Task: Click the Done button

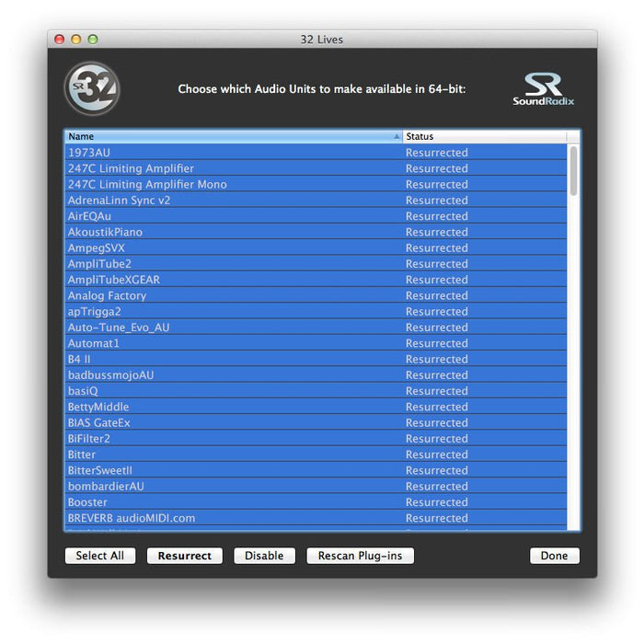Action: tap(554, 556)
